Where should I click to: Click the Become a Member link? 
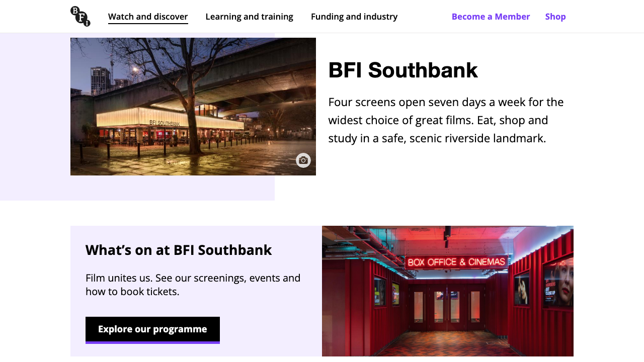coord(491,16)
